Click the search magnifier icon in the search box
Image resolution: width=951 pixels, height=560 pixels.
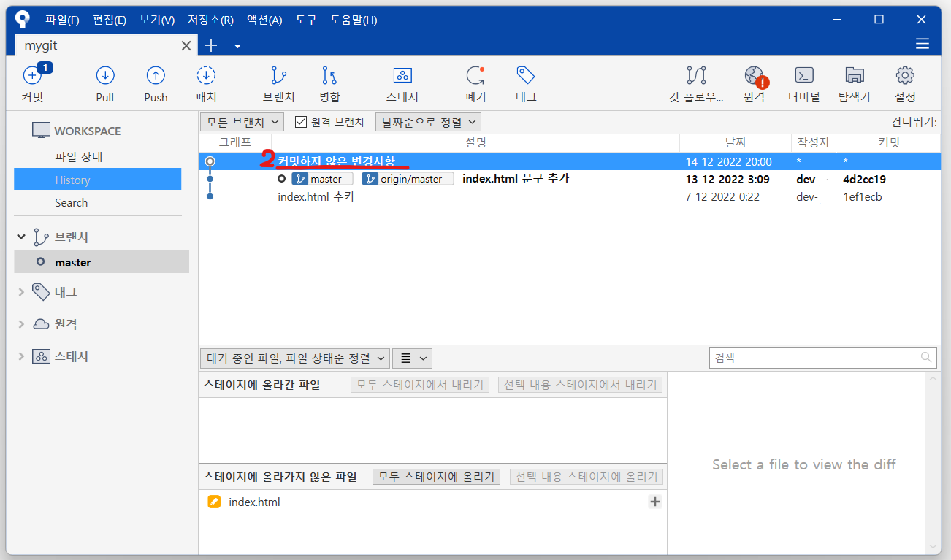click(x=926, y=358)
